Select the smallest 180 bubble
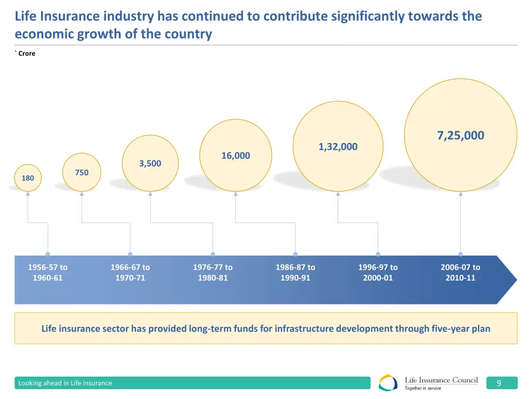Image resolution: width=532 pixels, height=399 pixels. click(x=28, y=178)
